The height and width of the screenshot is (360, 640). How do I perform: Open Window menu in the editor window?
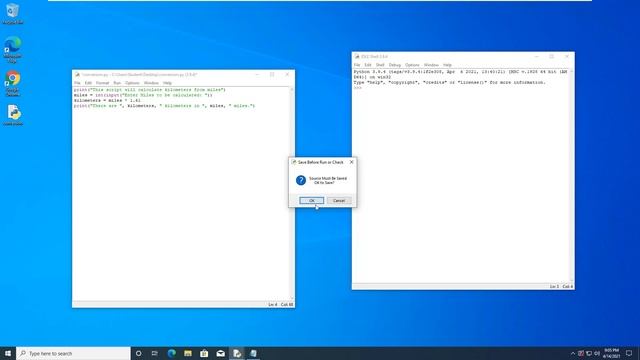151,83
